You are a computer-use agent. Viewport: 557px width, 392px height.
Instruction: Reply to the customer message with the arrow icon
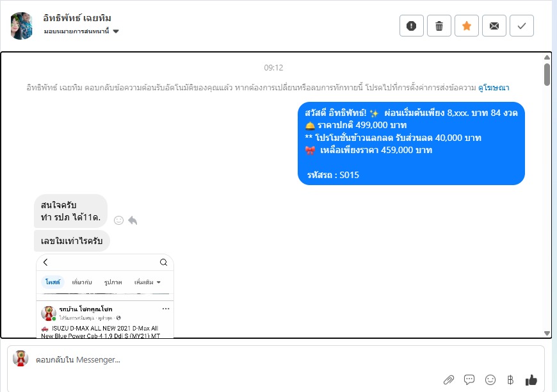(133, 220)
